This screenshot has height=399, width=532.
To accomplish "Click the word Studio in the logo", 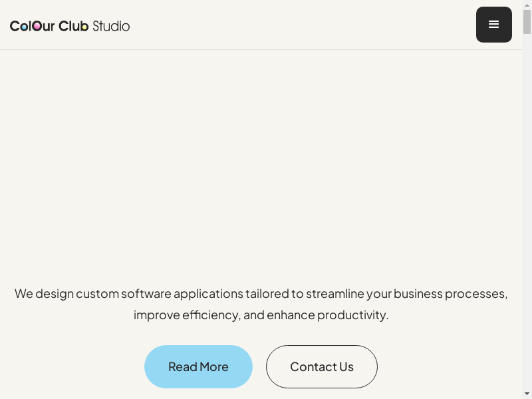I will (111, 26).
